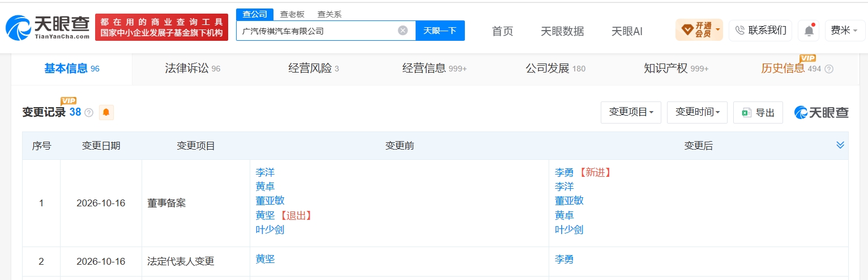Viewport: 868px width, 280px height.
Task: Open 叶少剑 in the 变更前 column
Action: 270,230
